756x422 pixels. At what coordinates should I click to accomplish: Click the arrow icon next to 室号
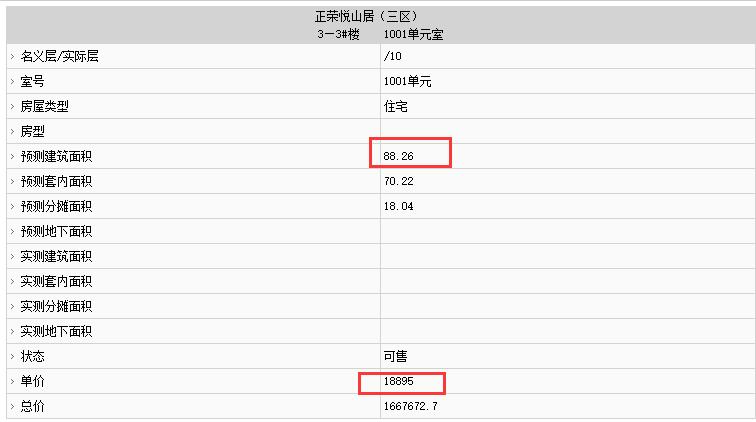click(x=13, y=82)
